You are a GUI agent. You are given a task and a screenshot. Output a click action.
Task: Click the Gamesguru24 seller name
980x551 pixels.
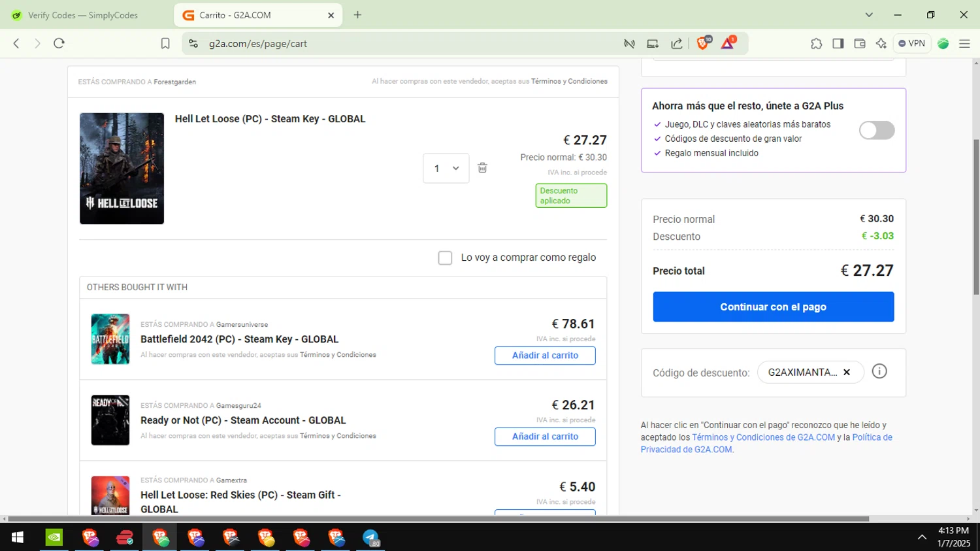(x=238, y=405)
